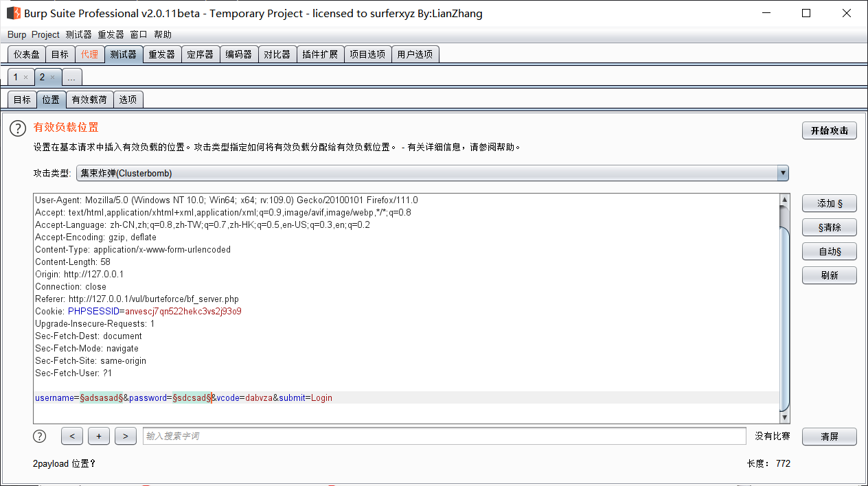This screenshot has width=868, height=486.
Task: Click the 刷新 button
Action: 829,275
